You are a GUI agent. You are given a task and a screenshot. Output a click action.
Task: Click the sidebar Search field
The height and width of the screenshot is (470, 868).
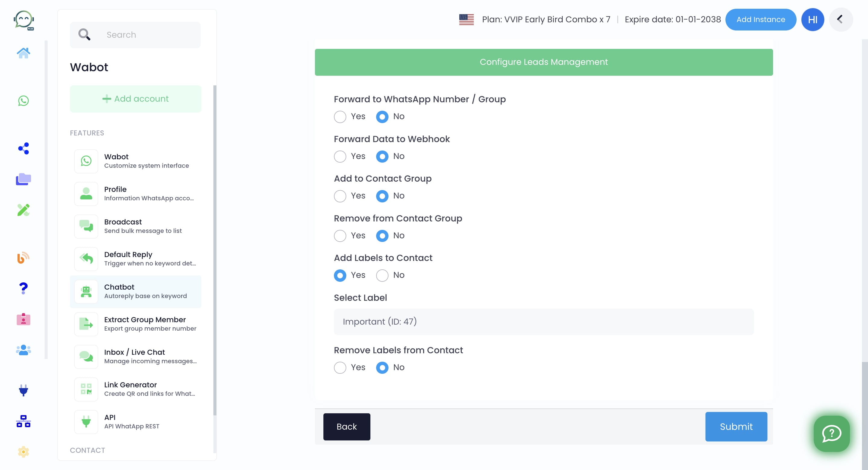tap(135, 35)
